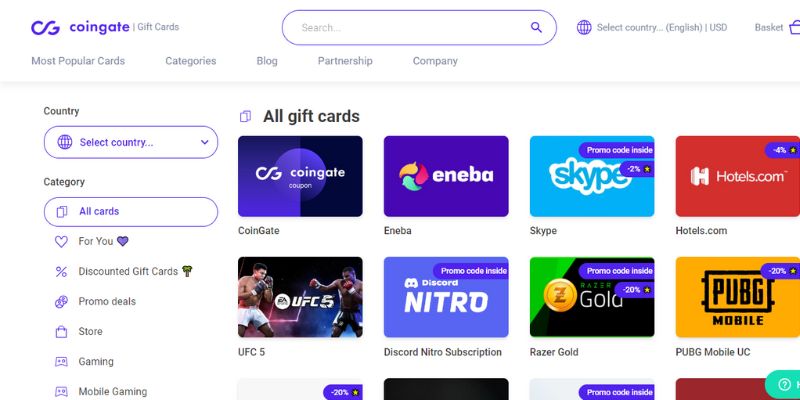The image size is (800, 400).
Task: Click the Promo deals icon
Action: click(61, 302)
